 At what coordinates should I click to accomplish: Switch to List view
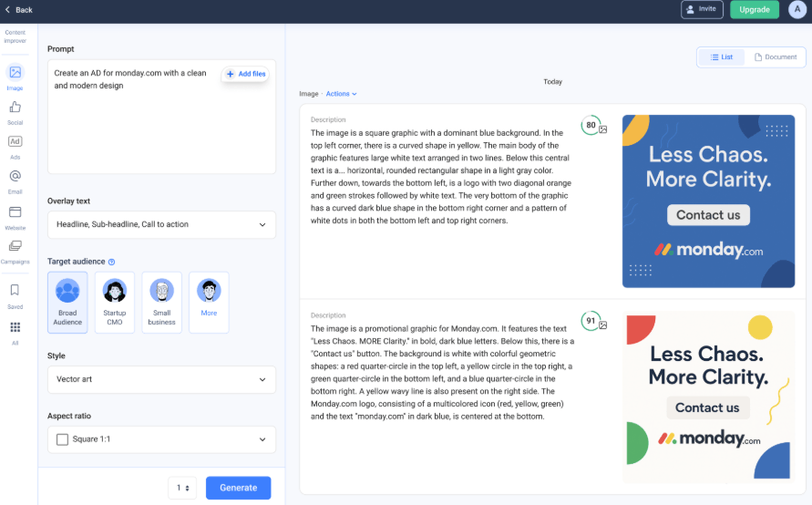point(722,57)
